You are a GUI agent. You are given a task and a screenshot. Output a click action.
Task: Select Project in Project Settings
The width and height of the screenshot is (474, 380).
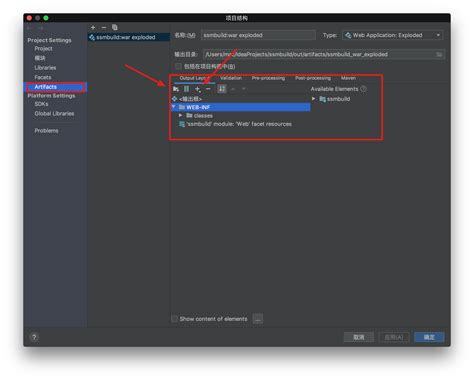click(x=43, y=49)
